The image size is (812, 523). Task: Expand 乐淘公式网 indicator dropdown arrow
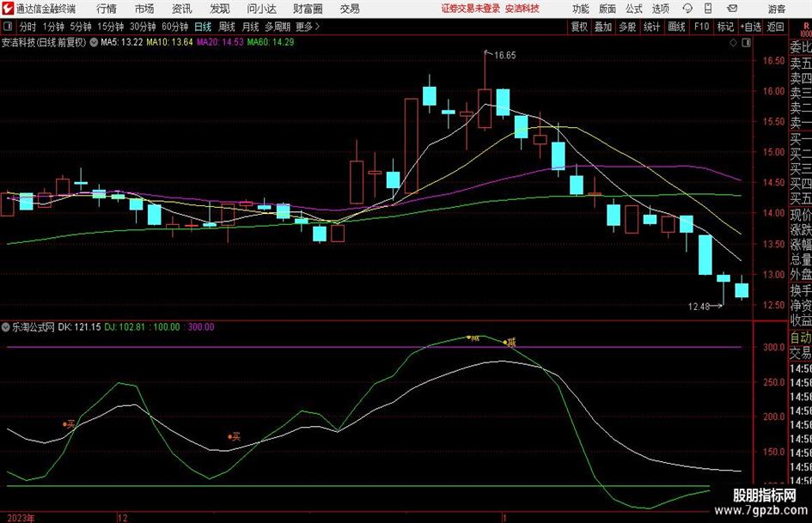coord(6,326)
